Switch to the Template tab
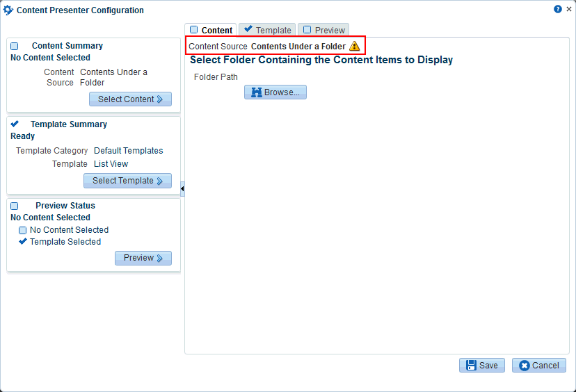The height and width of the screenshot is (392, 576). click(267, 30)
